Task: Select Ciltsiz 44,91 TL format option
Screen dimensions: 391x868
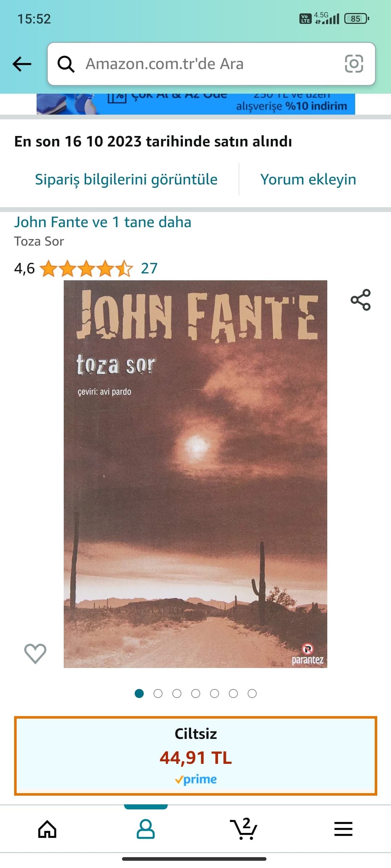Action: tap(195, 756)
